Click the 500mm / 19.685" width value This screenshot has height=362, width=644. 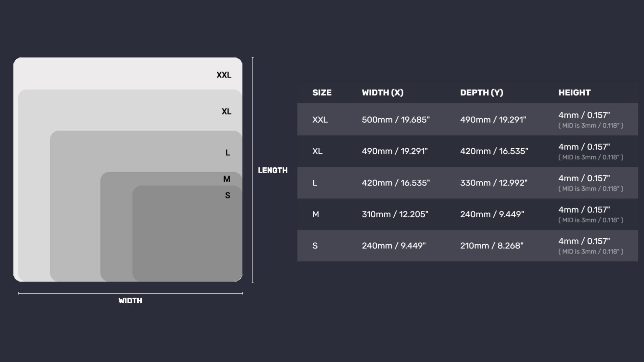point(395,120)
